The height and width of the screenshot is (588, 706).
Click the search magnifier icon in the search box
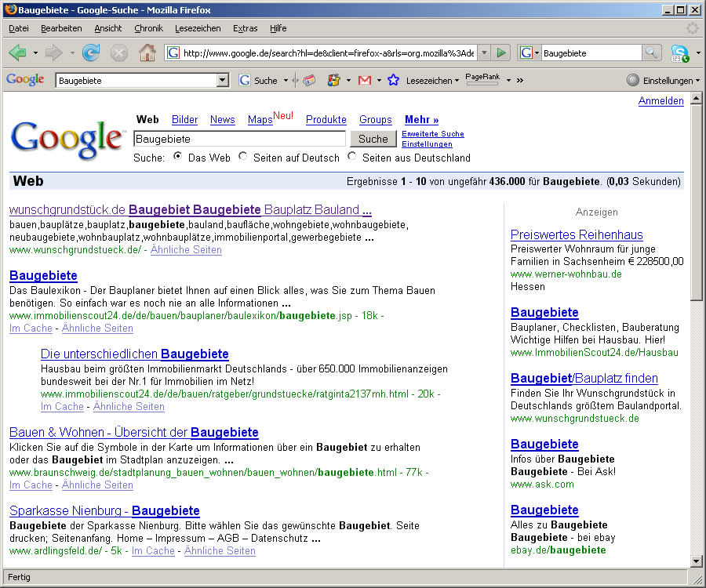click(651, 53)
